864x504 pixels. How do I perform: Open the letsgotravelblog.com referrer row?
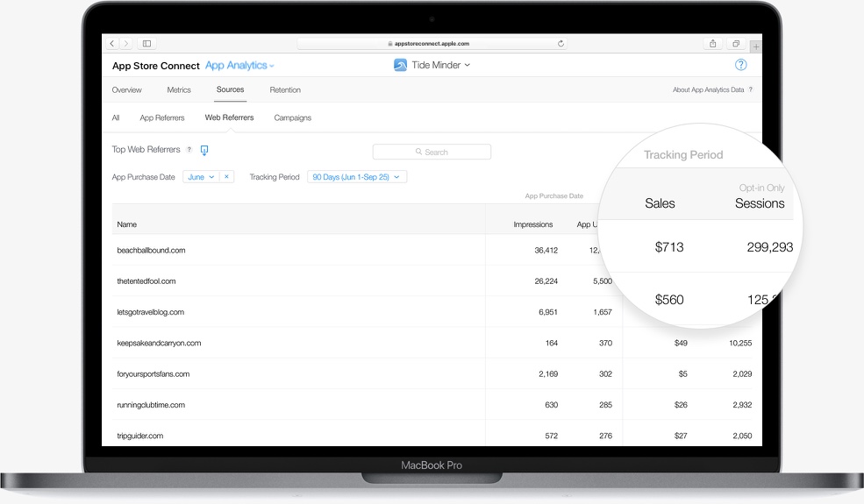(150, 312)
